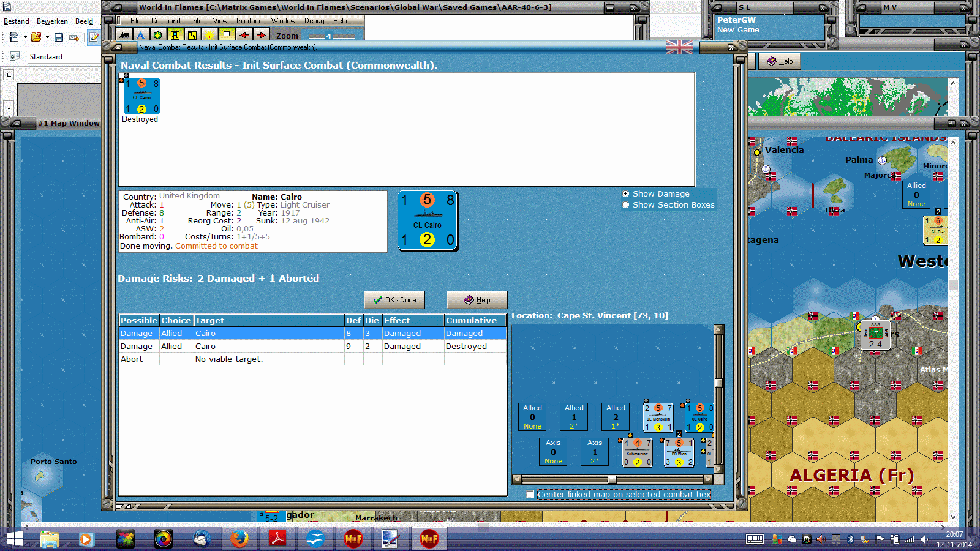Select the Submarine counter in location panel
The image size is (980, 551).
(637, 452)
